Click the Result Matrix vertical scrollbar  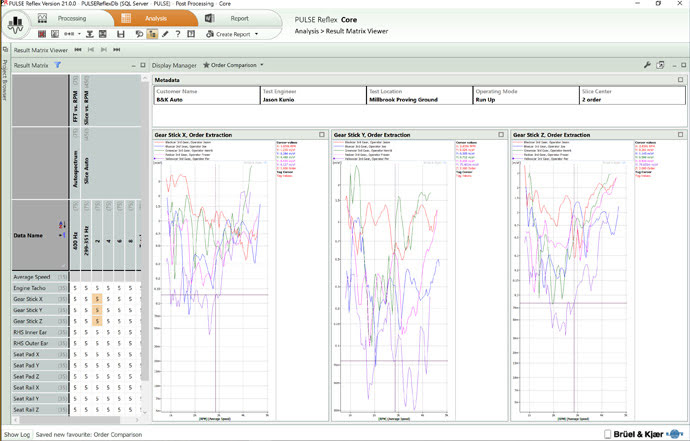pyautogui.click(x=145, y=231)
